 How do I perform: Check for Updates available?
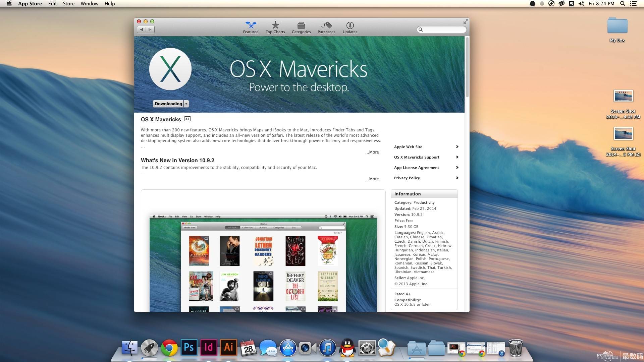click(350, 27)
